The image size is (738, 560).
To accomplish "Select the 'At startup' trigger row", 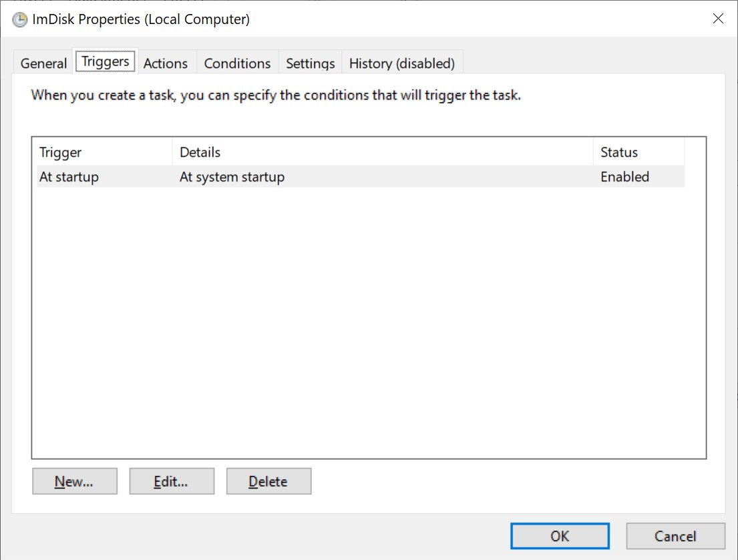I will (x=361, y=177).
